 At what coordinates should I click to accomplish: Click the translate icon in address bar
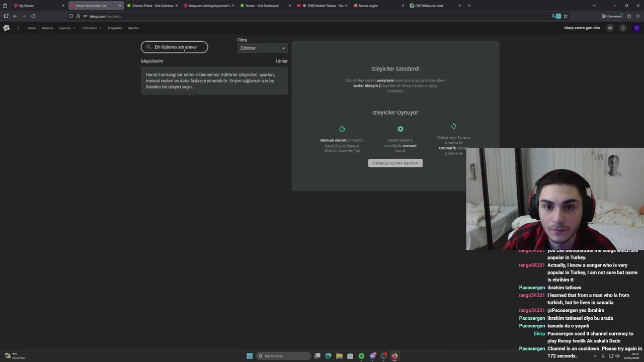(556, 16)
